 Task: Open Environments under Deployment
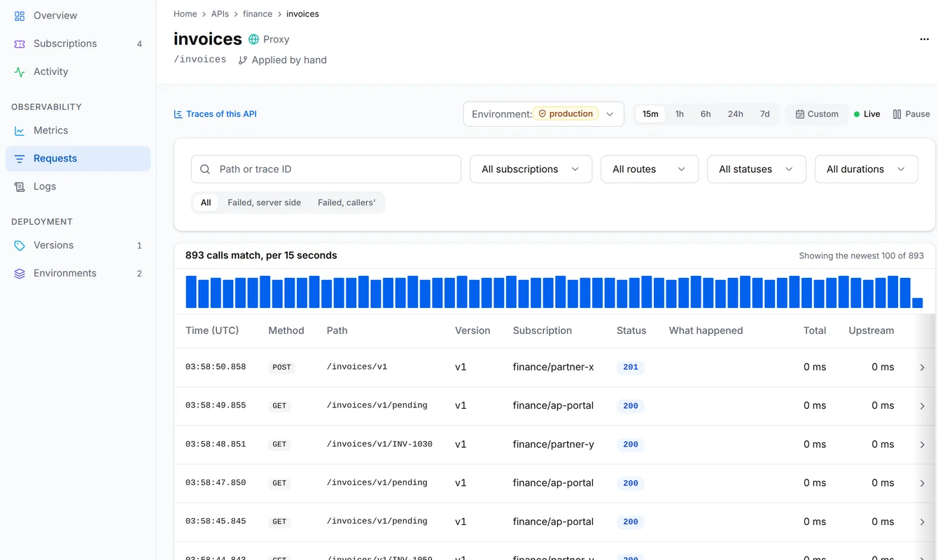(78, 273)
